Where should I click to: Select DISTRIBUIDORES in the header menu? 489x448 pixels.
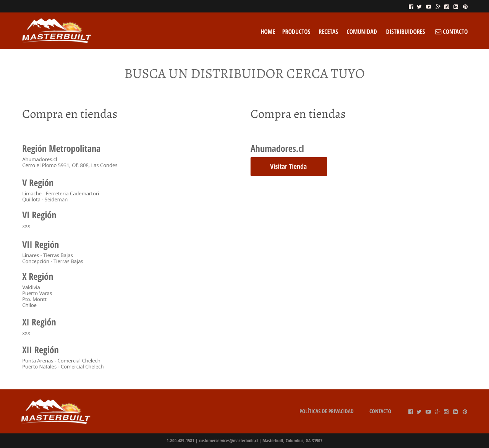tap(405, 32)
